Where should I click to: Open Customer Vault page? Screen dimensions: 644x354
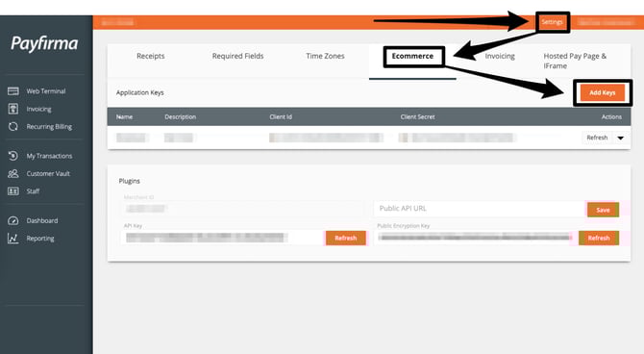point(48,173)
